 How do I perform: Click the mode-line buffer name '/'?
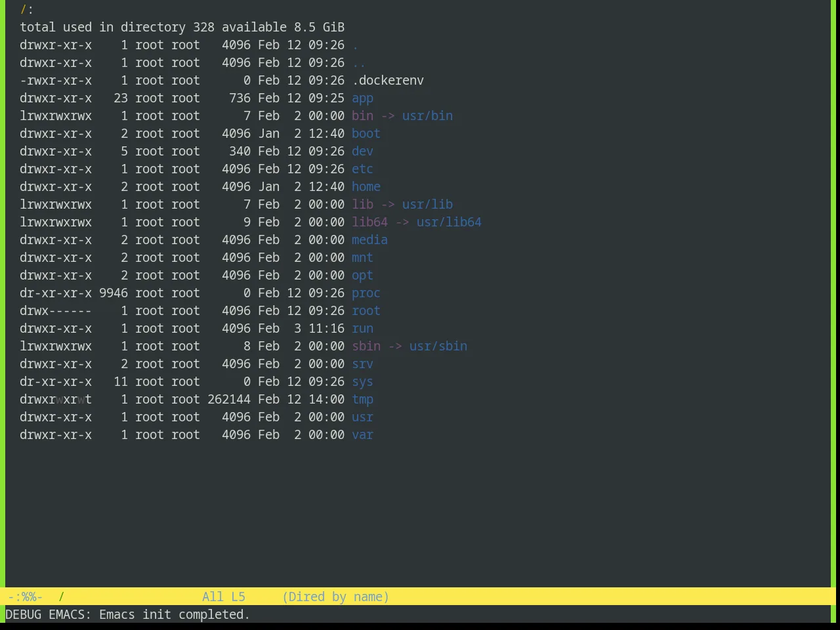61,597
